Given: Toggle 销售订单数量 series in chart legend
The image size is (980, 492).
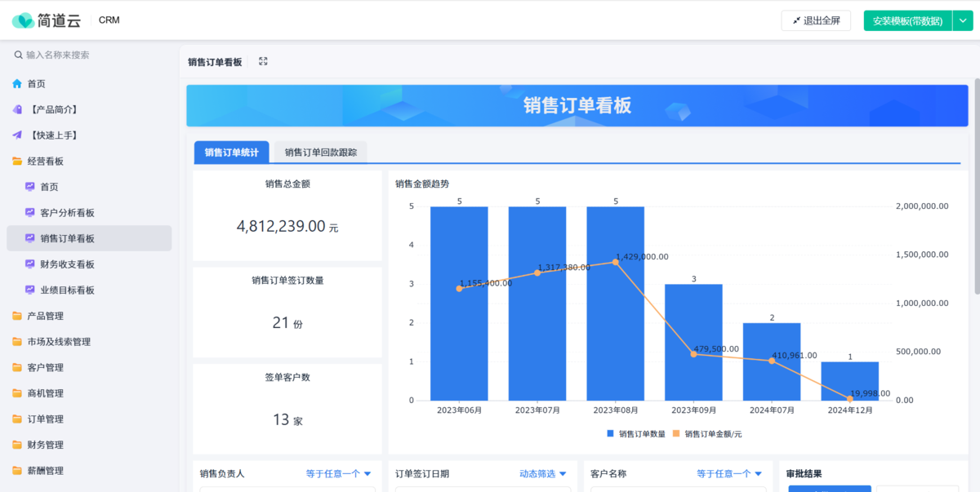Looking at the screenshot, I should point(636,434).
